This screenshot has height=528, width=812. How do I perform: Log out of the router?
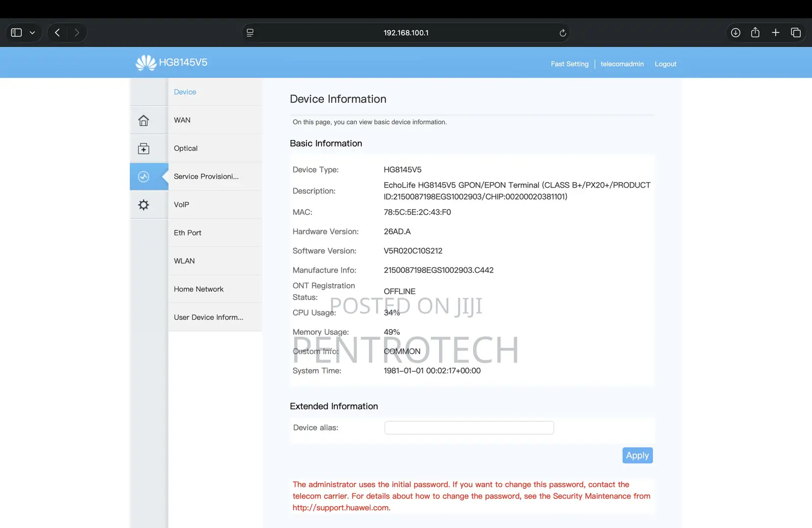click(x=665, y=64)
